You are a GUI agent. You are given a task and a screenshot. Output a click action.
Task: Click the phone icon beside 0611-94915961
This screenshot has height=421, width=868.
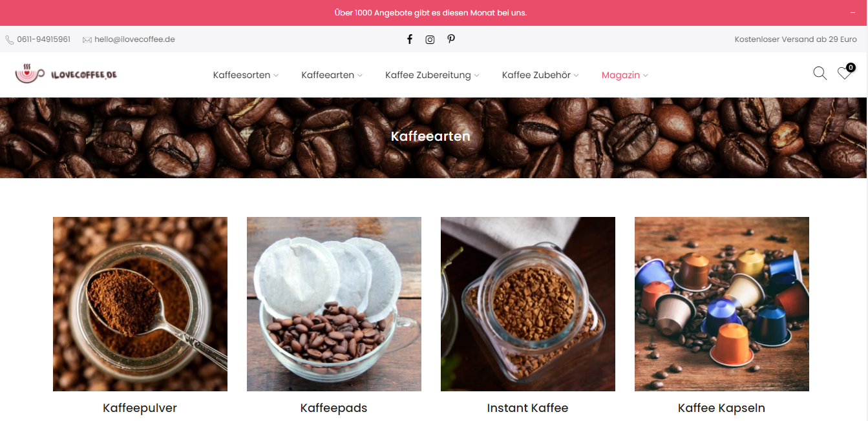pos(10,40)
